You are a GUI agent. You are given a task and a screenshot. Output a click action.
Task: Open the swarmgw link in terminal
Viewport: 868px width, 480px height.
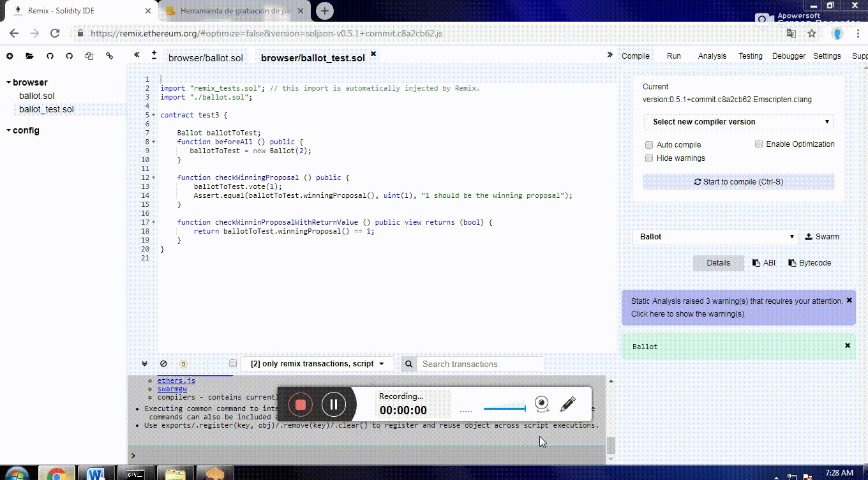tap(172, 389)
